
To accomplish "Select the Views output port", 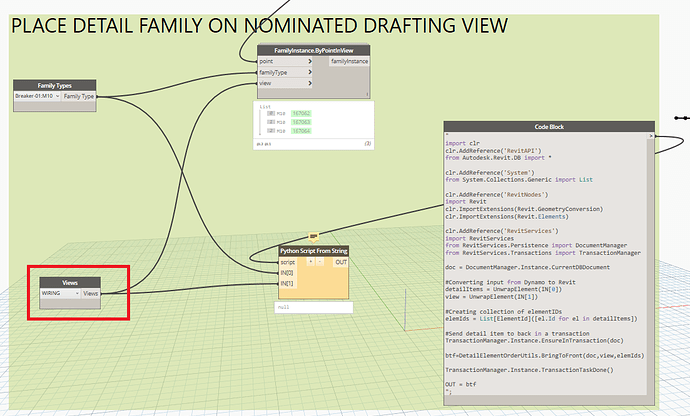I will coord(91,293).
